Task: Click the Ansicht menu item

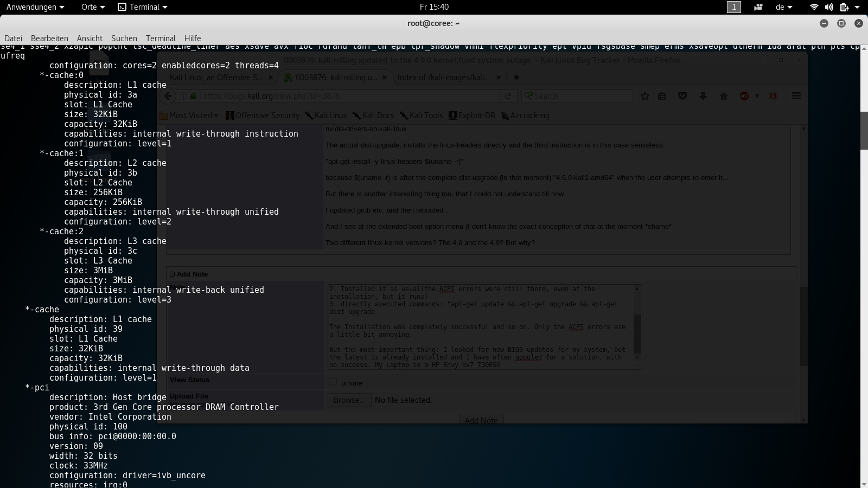Action: 90,38
